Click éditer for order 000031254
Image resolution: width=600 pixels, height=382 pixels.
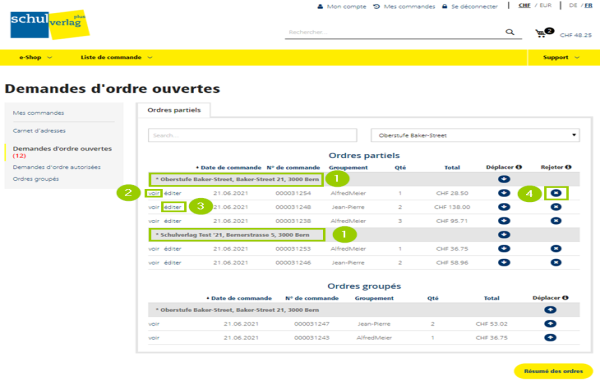(x=173, y=193)
